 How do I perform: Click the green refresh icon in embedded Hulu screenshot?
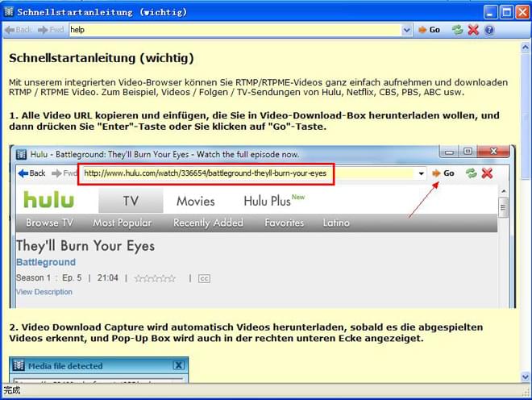click(x=471, y=173)
